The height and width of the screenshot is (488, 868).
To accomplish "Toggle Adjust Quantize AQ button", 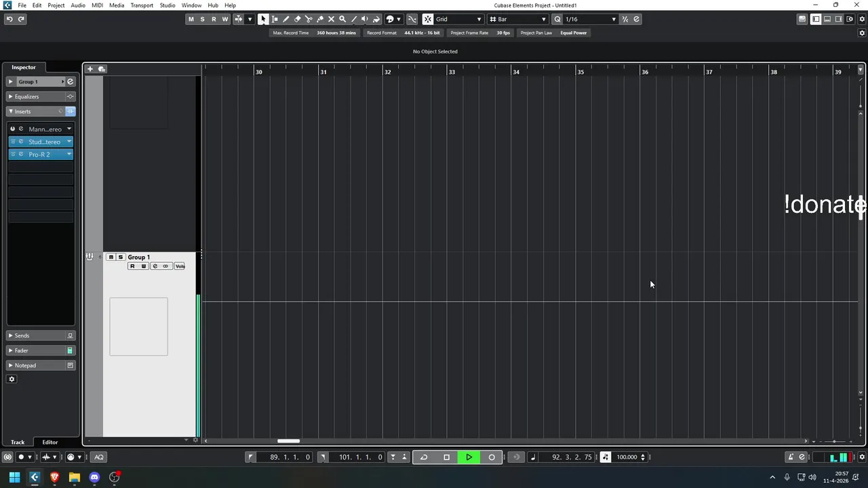I will coord(99,457).
